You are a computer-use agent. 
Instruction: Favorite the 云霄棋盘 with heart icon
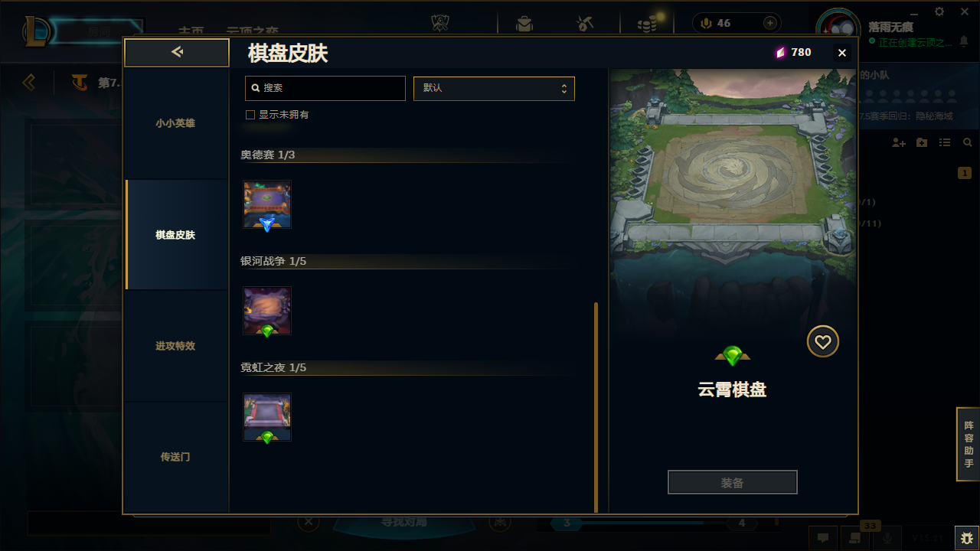point(823,342)
